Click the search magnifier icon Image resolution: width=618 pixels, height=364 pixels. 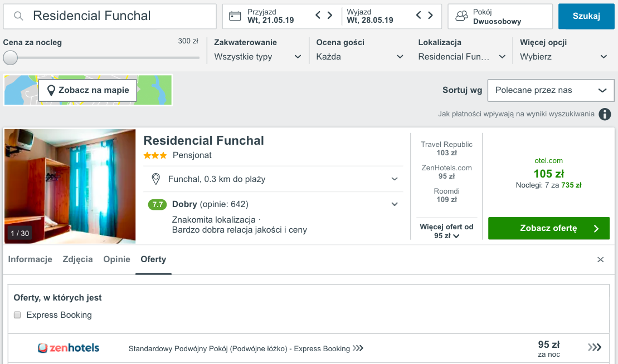(18, 16)
